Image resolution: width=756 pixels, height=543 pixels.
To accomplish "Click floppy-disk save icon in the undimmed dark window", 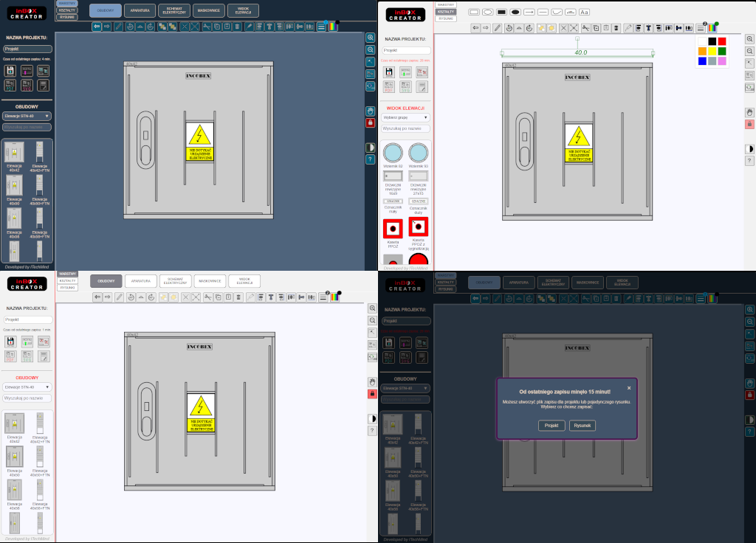I will tap(10, 71).
